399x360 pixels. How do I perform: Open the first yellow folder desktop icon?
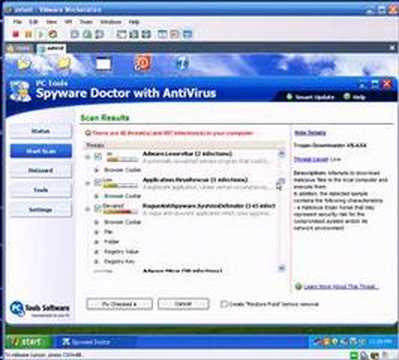[24, 63]
